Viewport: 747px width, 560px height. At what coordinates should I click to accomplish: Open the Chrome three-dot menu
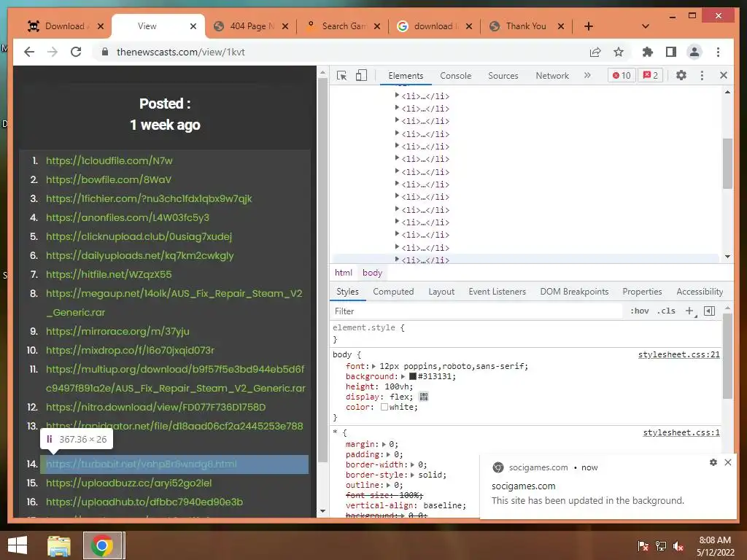point(718,52)
